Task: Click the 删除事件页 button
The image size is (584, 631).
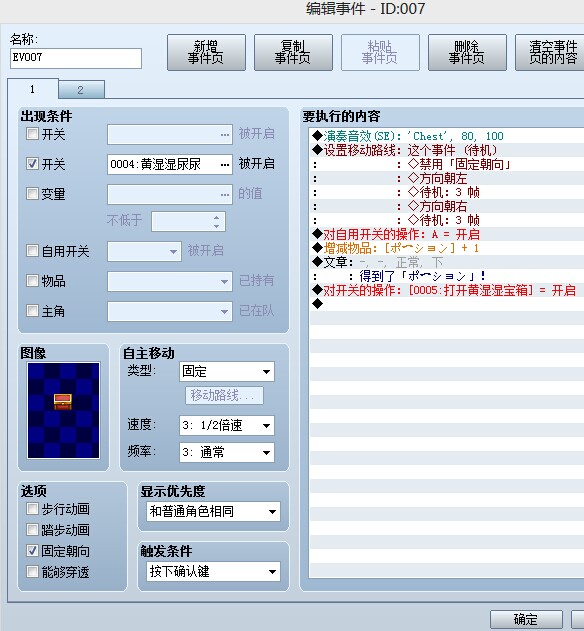Action: (x=467, y=52)
